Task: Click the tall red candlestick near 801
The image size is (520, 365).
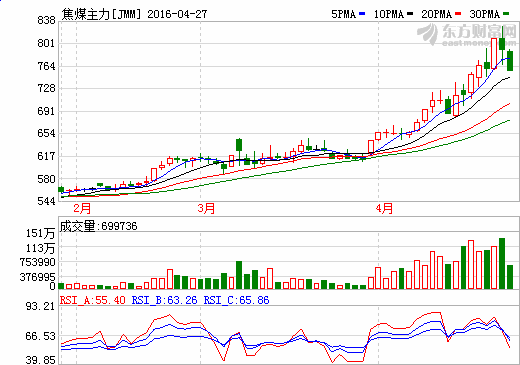Action: [x=494, y=53]
